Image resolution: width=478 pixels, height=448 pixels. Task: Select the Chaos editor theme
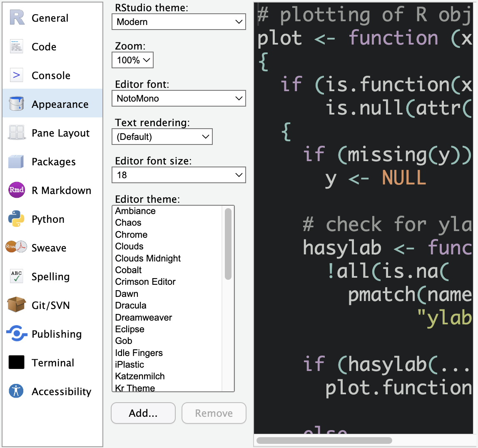128,222
